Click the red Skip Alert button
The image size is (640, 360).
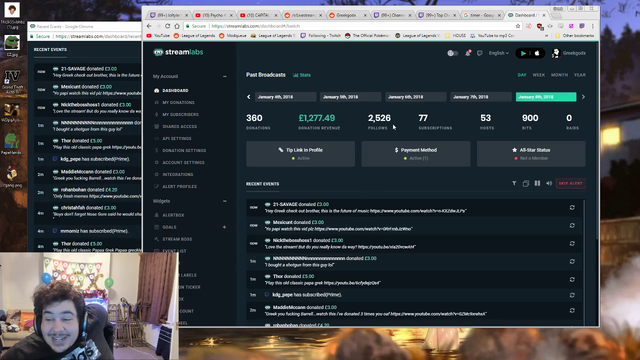570,184
